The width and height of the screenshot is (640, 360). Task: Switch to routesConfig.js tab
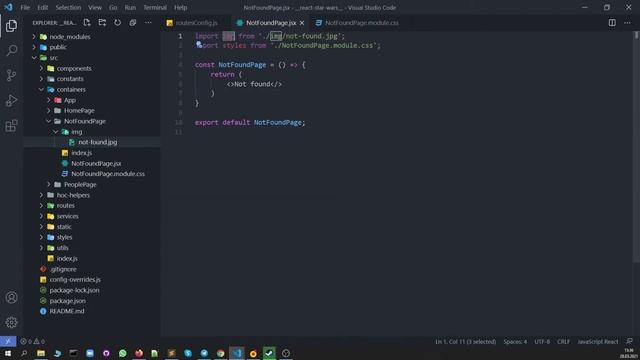196,23
